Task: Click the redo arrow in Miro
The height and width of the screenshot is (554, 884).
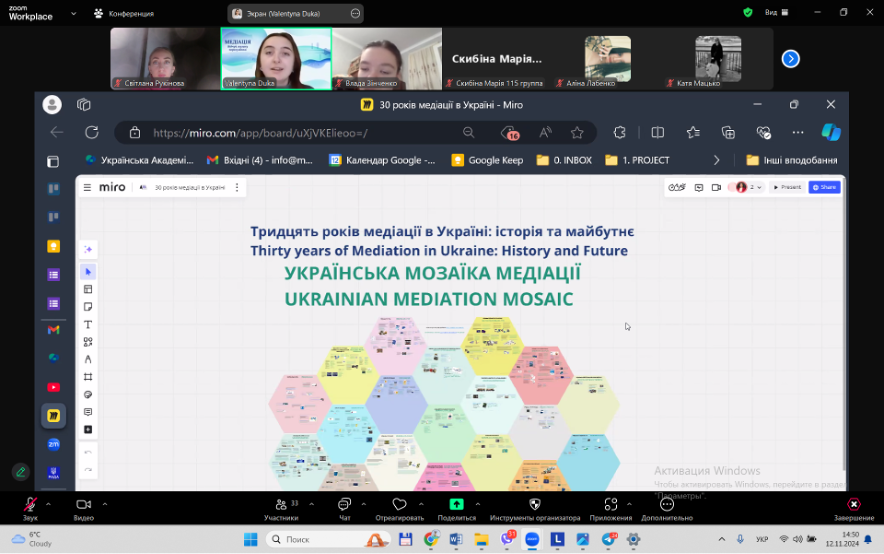Action: 88,469
